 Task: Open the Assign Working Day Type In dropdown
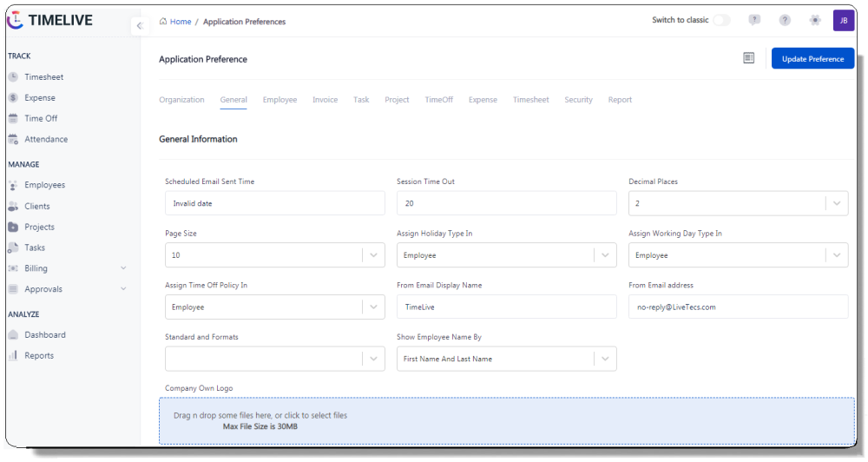coord(738,255)
